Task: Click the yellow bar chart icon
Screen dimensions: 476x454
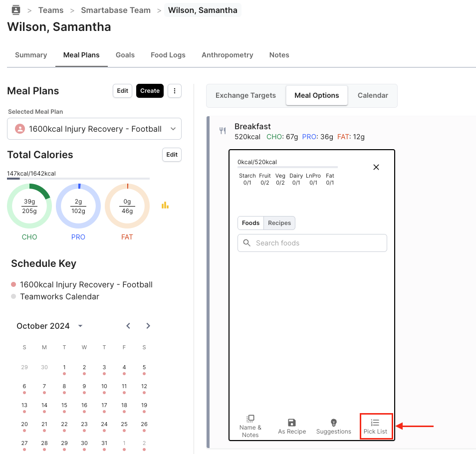Action: [x=165, y=206]
